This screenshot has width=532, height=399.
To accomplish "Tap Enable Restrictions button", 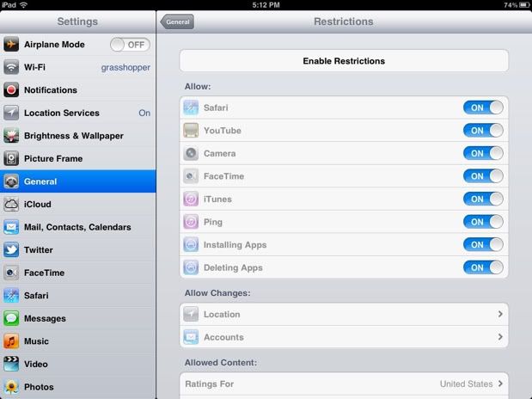I will point(344,61).
